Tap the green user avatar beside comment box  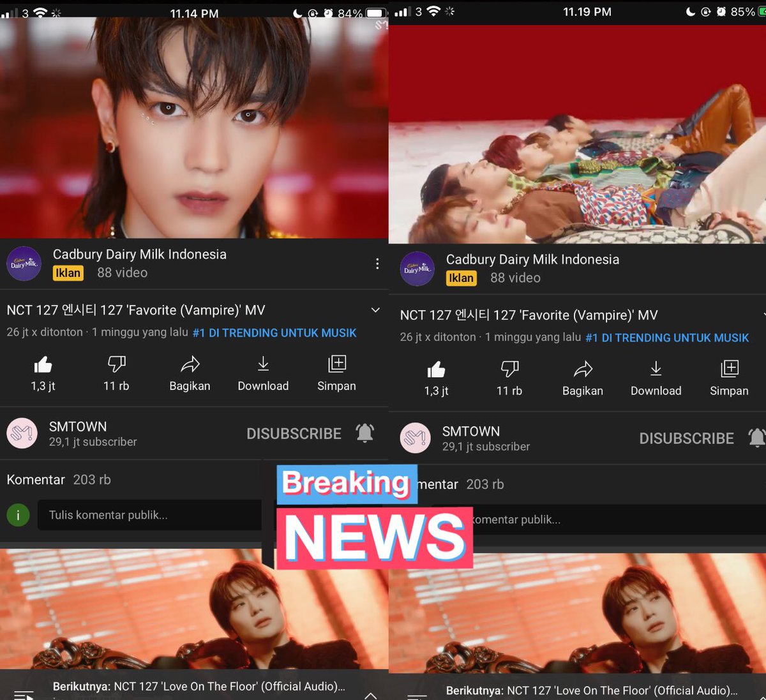[x=18, y=515]
